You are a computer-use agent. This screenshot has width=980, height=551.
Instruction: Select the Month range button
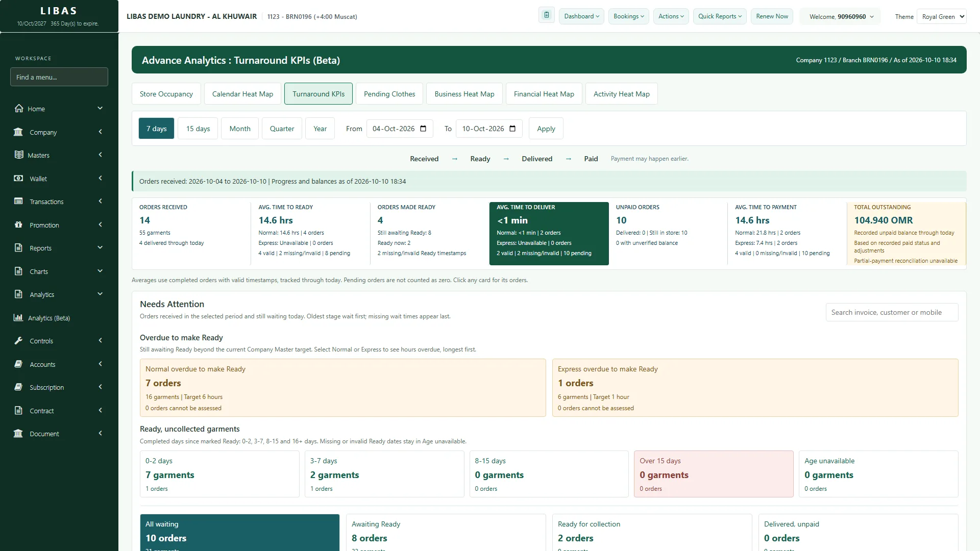[x=240, y=129]
